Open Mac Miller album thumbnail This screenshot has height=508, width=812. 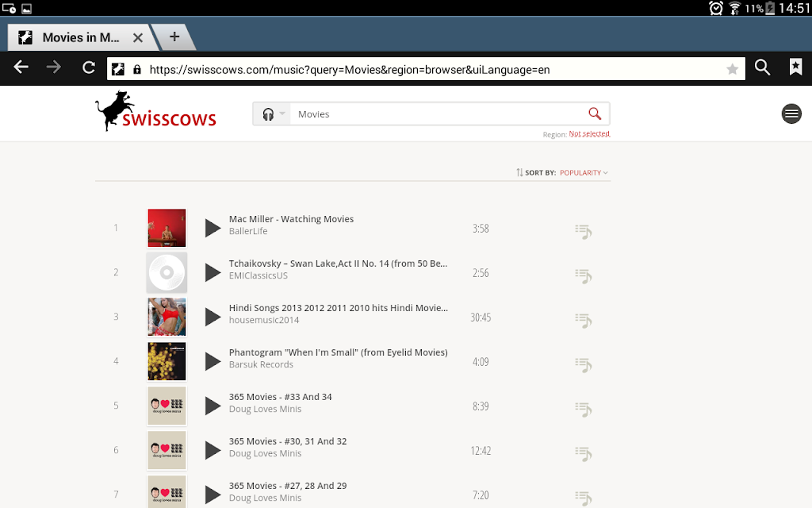(x=167, y=228)
